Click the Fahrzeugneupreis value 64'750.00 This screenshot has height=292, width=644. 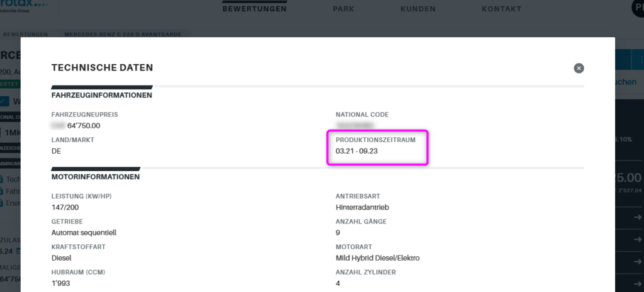(84, 125)
